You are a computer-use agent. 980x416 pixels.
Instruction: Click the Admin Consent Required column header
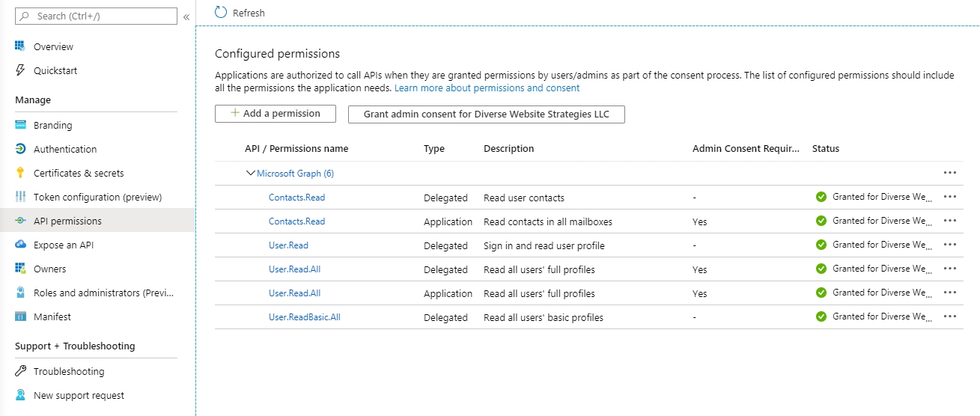coord(746,148)
